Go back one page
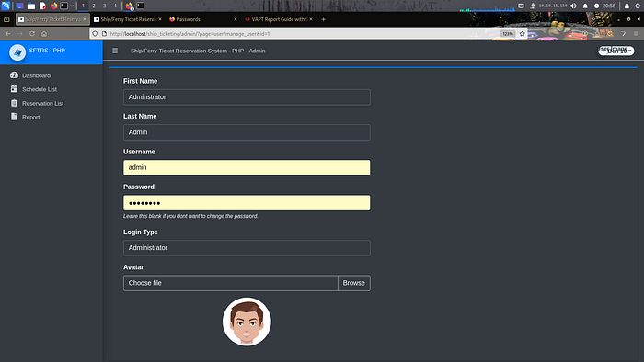Screen dimensions: 644x362 pos(8,34)
